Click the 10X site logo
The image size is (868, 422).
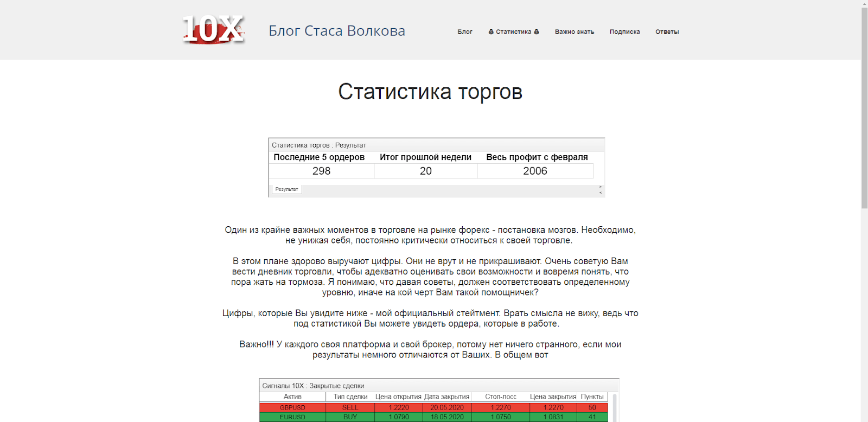pyautogui.click(x=214, y=29)
